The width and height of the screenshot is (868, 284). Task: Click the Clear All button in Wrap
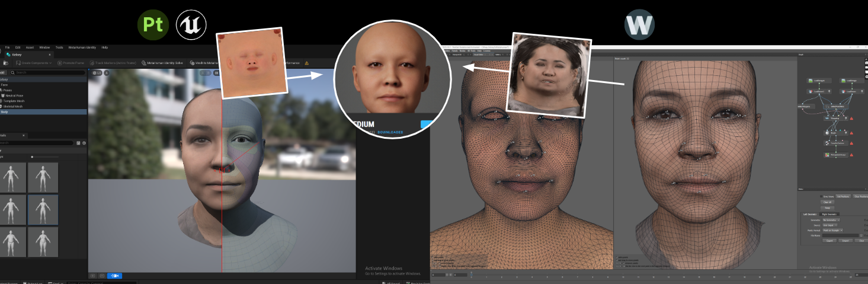[x=828, y=202]
